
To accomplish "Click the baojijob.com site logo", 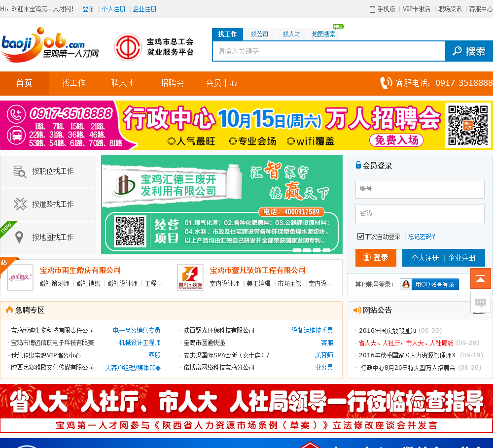I will (50, 45).
